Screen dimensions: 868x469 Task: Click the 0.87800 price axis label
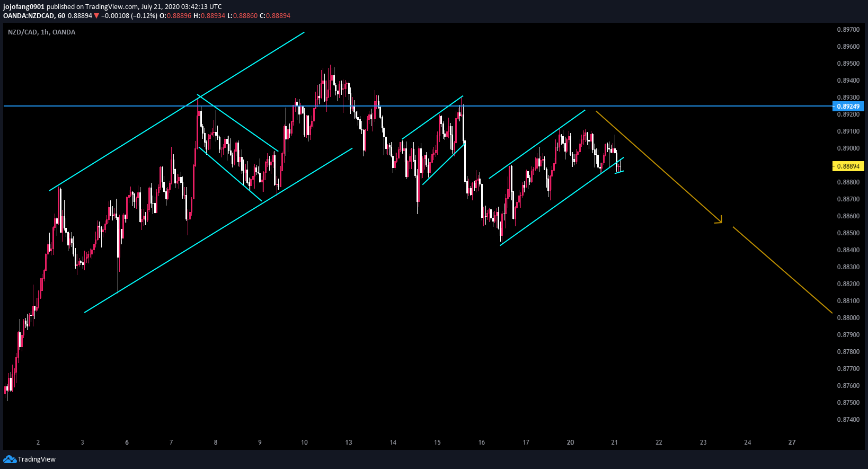(x=848, y=352)
